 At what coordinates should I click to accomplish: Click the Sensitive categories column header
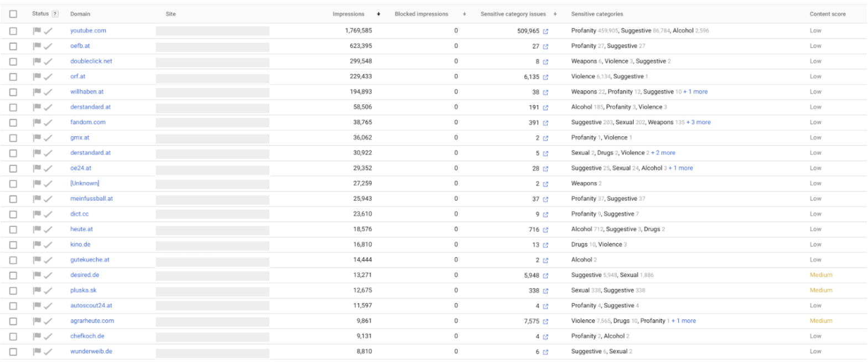[x=597, y=14]
